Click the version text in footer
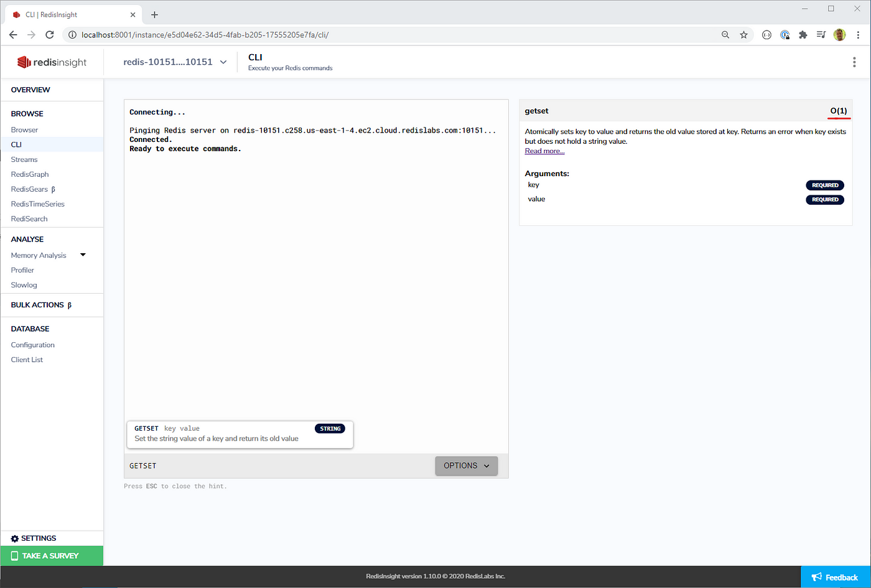This screenshot has height=588, width=871. pyautogui.click(x=435, y=576)
